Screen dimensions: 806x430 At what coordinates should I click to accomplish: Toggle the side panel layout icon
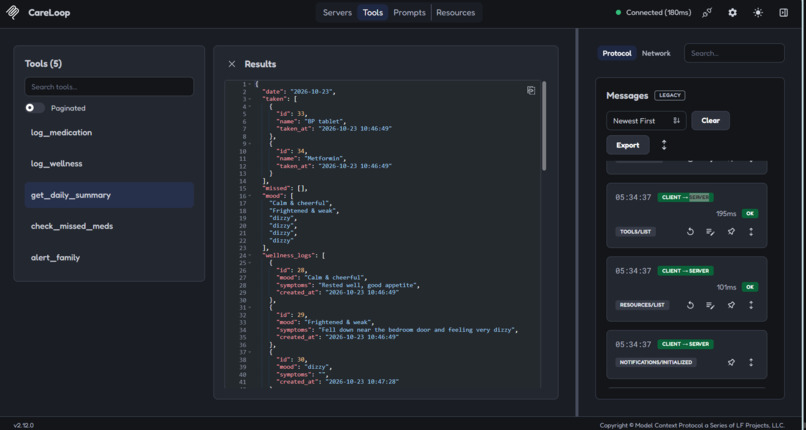783,13
